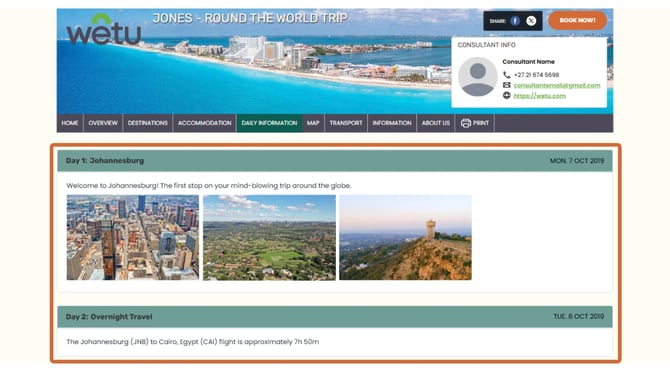Click the consultant avatar placeholder

click(x=478, y=77)
